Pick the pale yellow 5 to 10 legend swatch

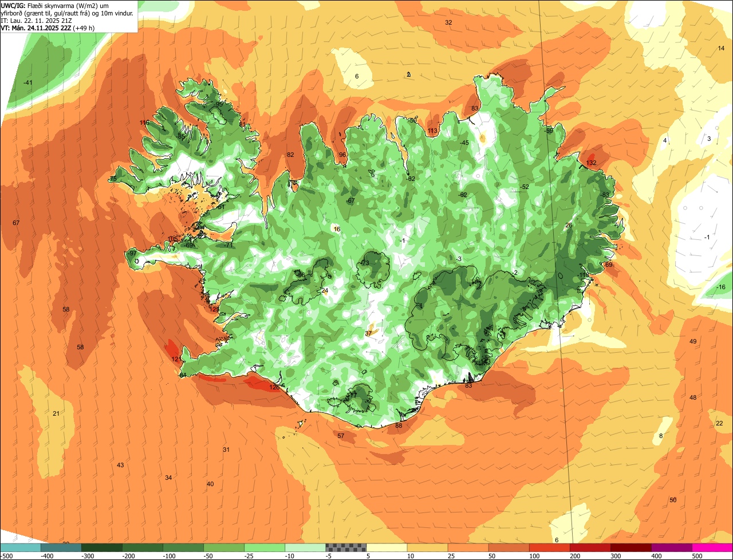pos(387,547)
